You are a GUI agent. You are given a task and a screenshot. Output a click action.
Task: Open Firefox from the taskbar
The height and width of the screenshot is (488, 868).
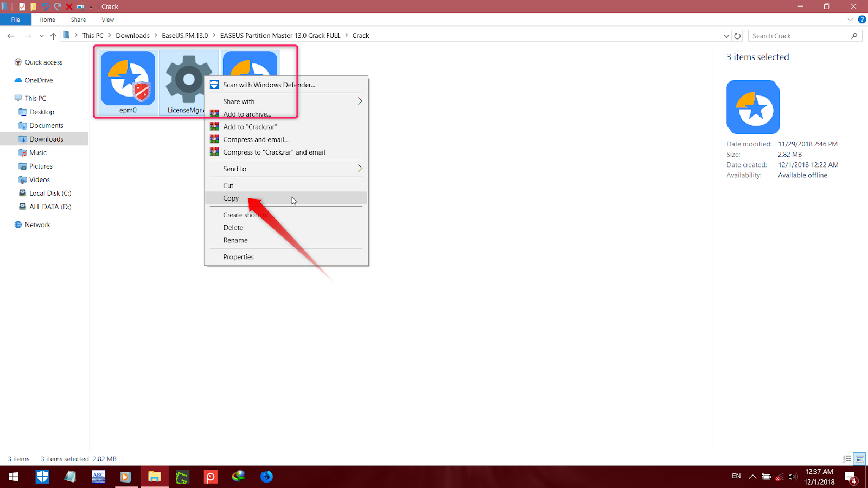click(266, 477)
